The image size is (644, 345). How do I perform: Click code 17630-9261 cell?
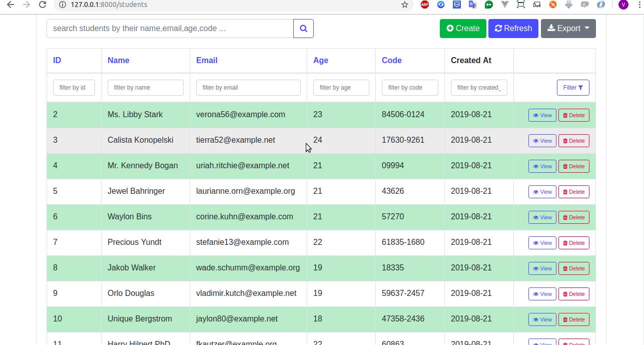click(x=403, y=140)
